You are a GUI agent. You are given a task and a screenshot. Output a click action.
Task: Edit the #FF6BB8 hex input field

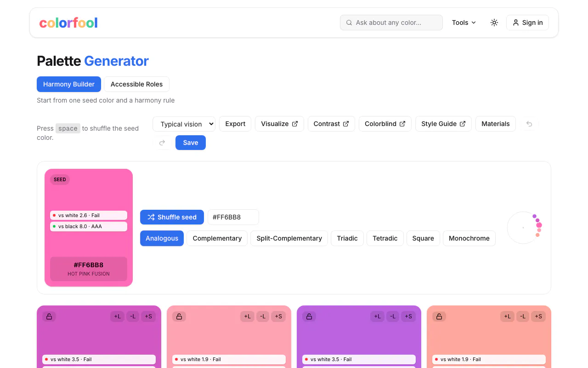tap(233, 217)
